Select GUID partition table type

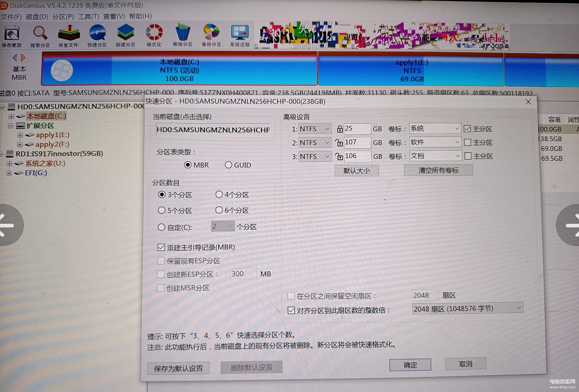(228, 165)
